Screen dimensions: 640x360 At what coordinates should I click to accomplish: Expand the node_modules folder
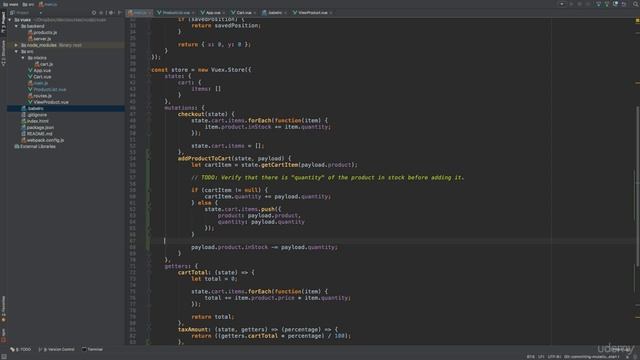pos(16,45)
